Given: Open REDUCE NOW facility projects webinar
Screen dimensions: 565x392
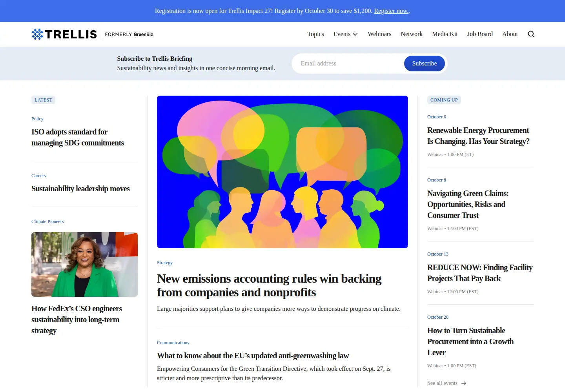Looking at the screenshot, I should click(480, 273).
